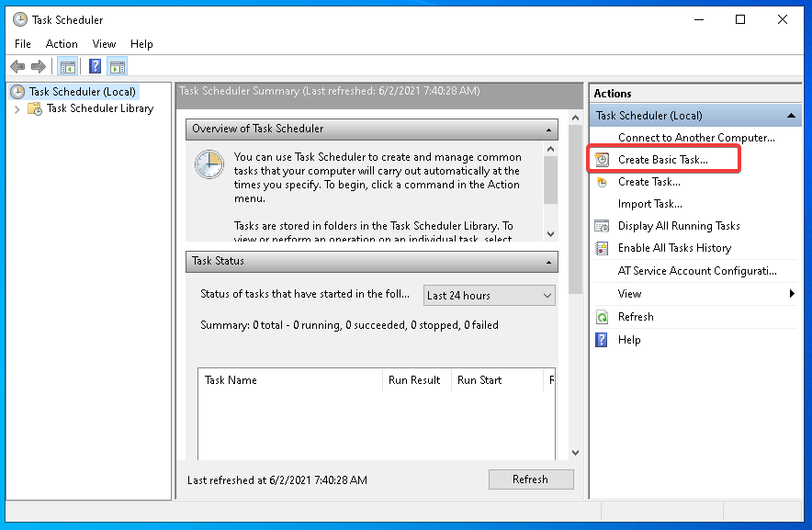Select Task Scheduler (Local) tree root

[83, 92]
